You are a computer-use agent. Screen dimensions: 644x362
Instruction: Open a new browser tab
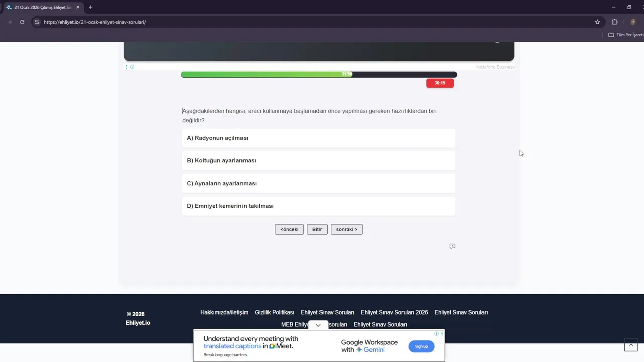[x=91, y=7]
